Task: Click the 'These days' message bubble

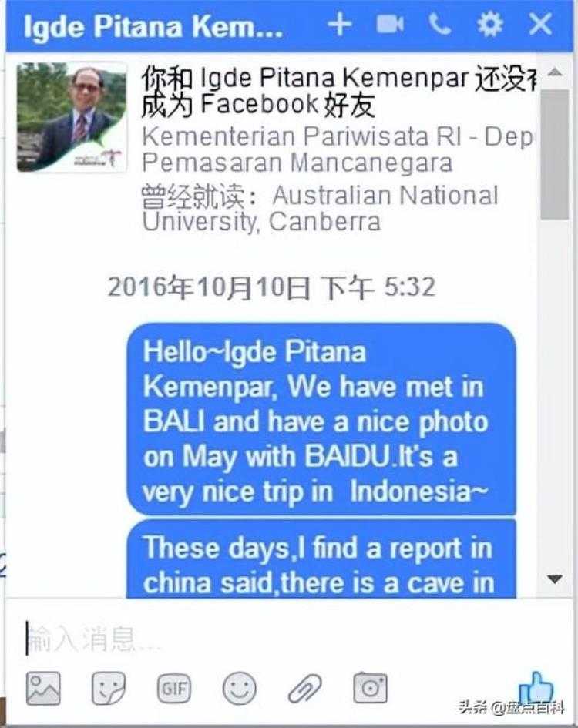Action: [x=321, y=559]
